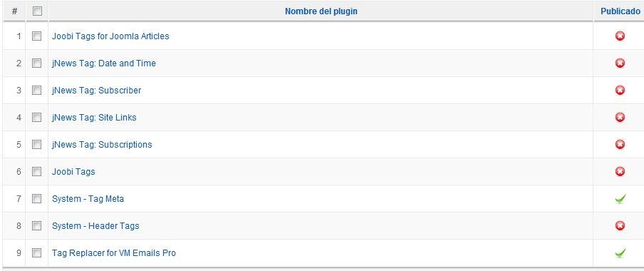Click green checkmark for Tag Replacer for VM Emails Pro
Viewport: 644px width, 271px height.
point(620,253)
